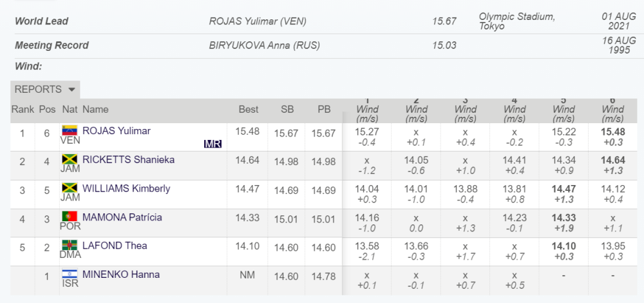This screenshot has width=644, height=303.
Task: Select LAFOND Thea name link
Action: 115,246
